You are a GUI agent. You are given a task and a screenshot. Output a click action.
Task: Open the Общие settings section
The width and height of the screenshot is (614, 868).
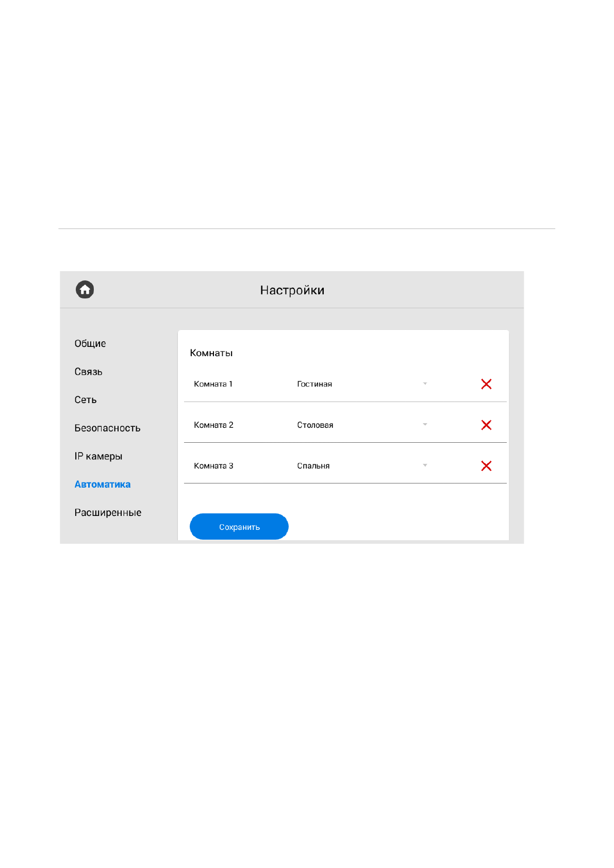pyautogui.click(x=90, y=344)
